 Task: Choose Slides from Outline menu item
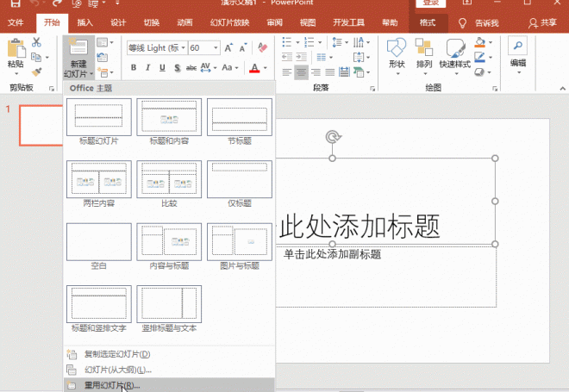point(169,370)
